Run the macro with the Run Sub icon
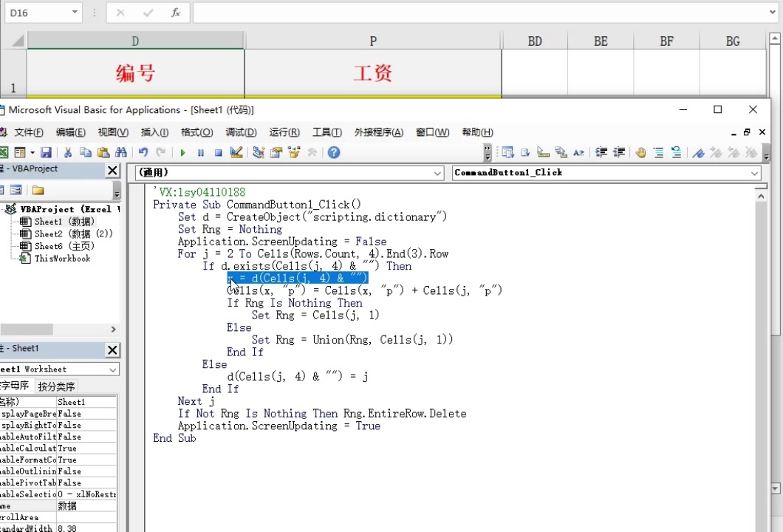783x532 pixels. 183,152
